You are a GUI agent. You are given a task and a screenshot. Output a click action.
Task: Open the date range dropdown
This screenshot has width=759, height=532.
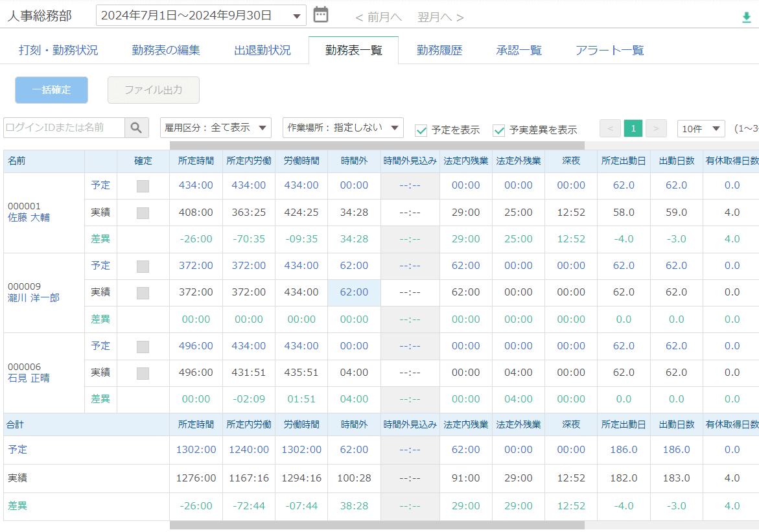tap(201, 16)
